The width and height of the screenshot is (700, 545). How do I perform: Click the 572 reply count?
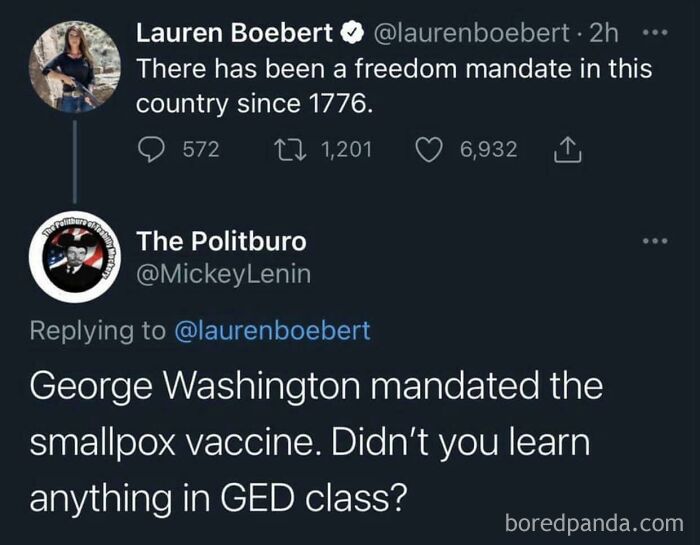[200, 150]
